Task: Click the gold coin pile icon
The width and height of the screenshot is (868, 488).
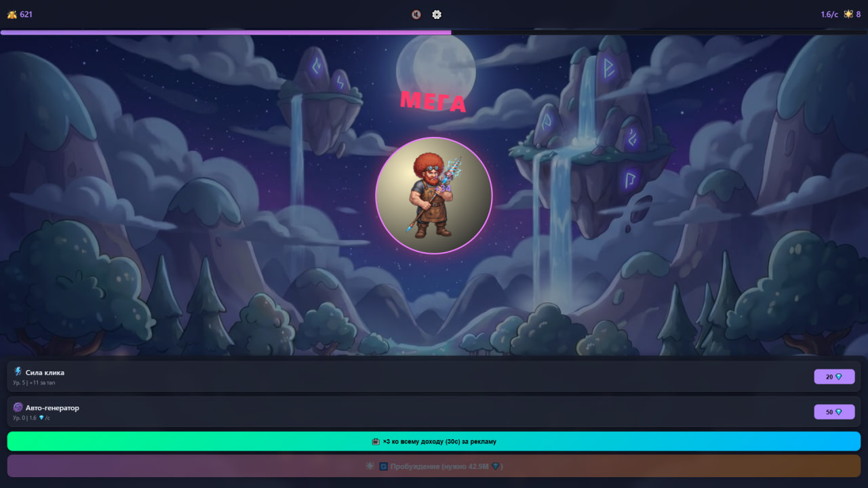Action: click(x=12, y=14)
